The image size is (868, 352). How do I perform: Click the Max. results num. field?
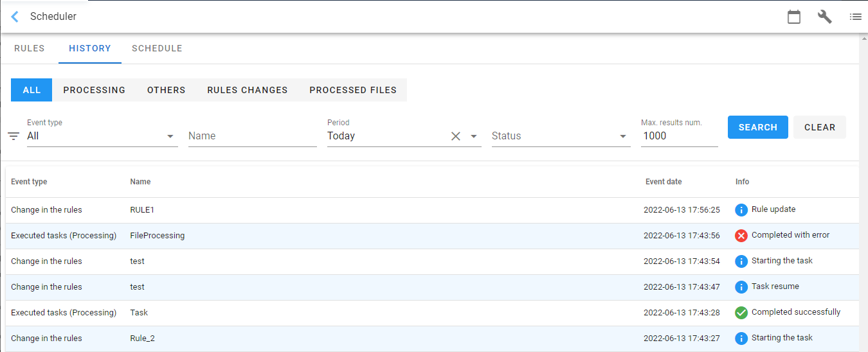point(680,136)
